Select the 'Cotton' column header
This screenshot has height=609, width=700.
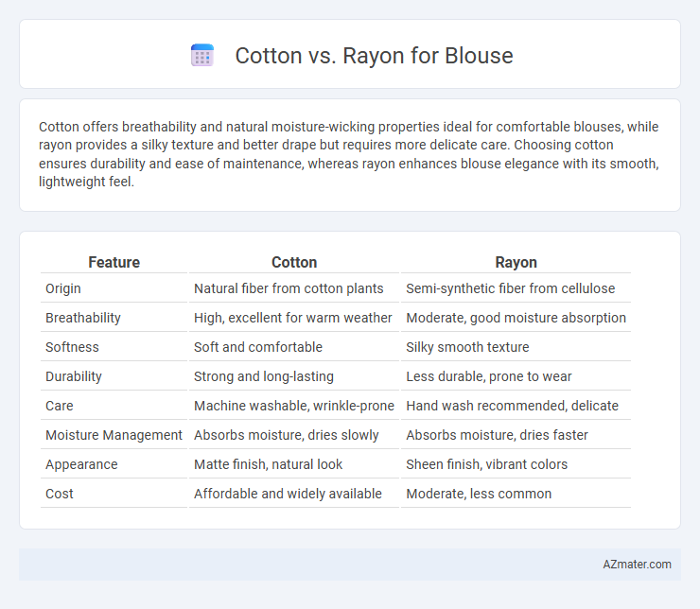(294, 262)
